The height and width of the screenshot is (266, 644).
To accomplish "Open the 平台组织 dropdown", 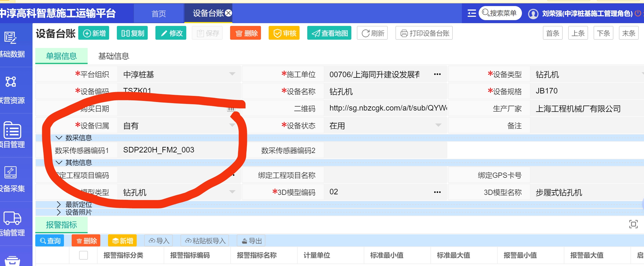I will click(x=232, y=74).
